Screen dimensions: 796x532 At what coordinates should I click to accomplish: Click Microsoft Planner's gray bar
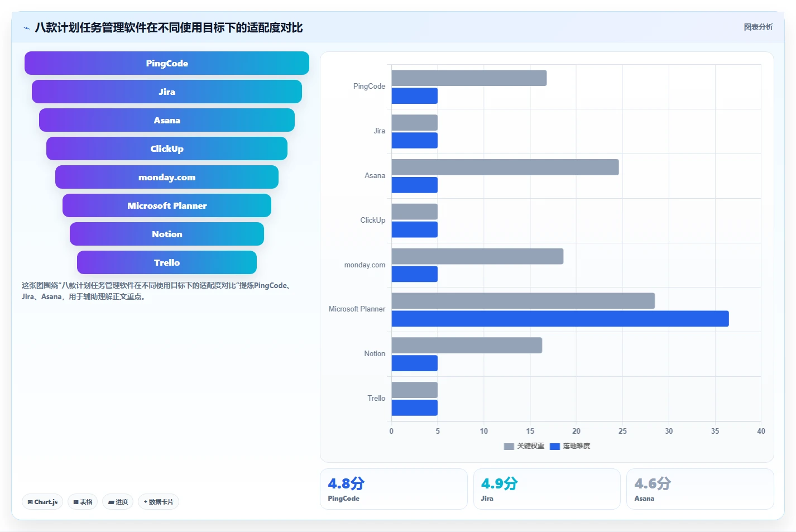(x=523, y=301)
